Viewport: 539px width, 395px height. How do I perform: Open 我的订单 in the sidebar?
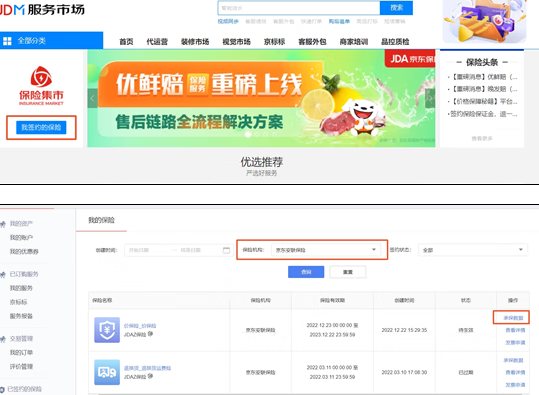point(21,353)
